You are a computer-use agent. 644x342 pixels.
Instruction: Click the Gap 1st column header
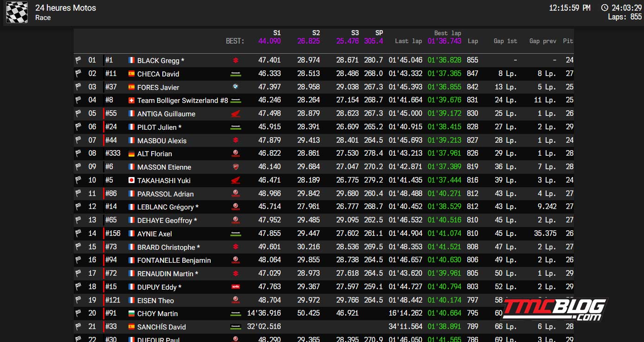[505, 41]
